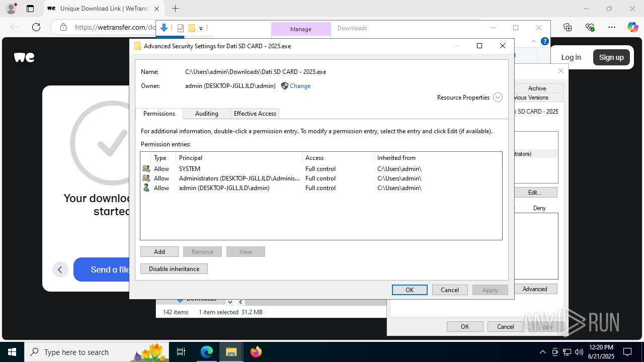Select the SYSTEM permission entry
This screenshot has width=644, height=362.
click(x=321, y=169)
